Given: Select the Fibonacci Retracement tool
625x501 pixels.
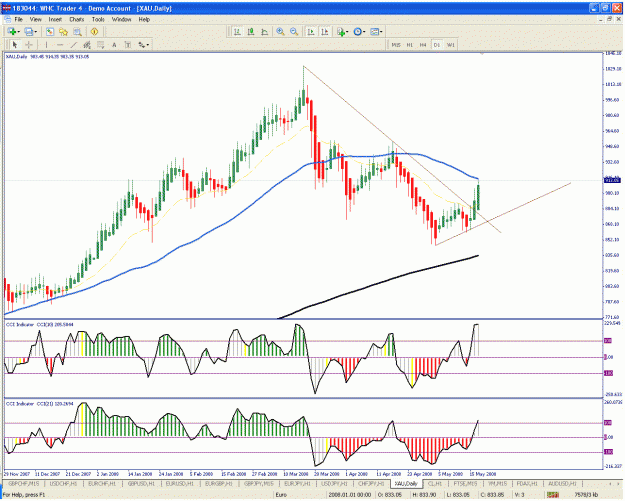Looking at the screenshot, I should click(100, 45).
